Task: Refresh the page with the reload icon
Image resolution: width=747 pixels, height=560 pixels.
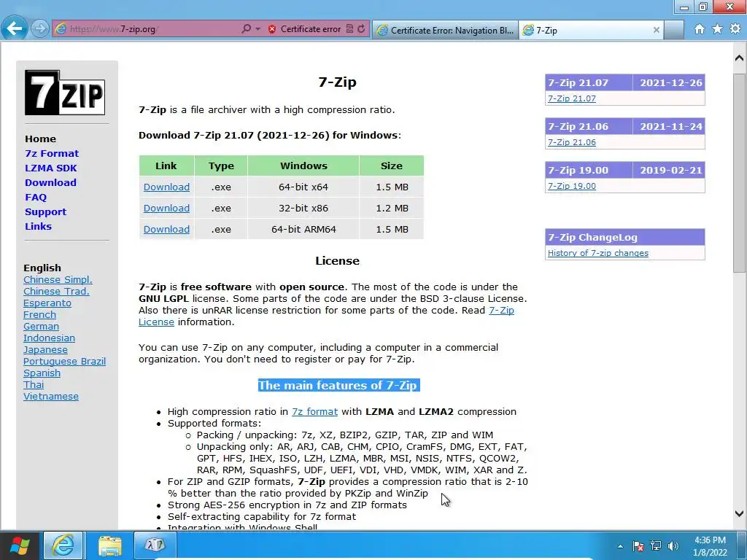Action: pyautogui.click(x=361, y=28)
